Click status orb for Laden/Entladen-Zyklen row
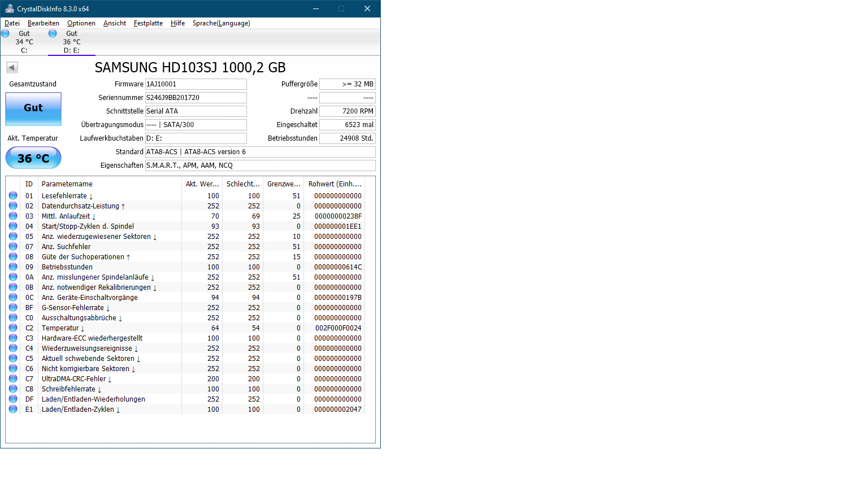Screen dimensions: 868x488 pyautogui.click(x=13, y=409)
